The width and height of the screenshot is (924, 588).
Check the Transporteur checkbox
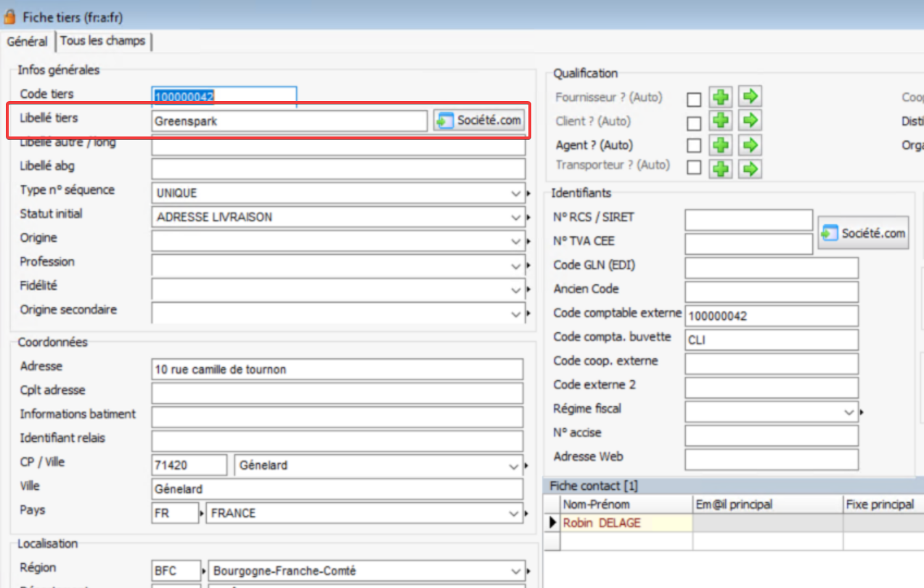[x=694, y=168]
